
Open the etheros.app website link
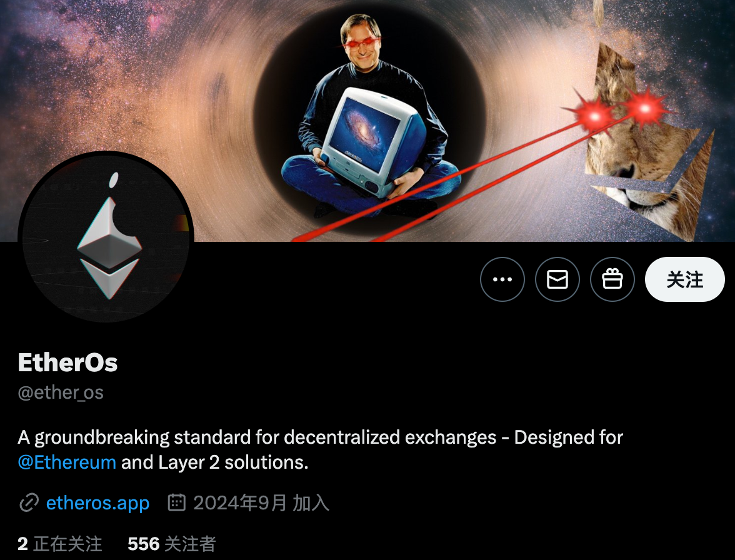(97, 503)
